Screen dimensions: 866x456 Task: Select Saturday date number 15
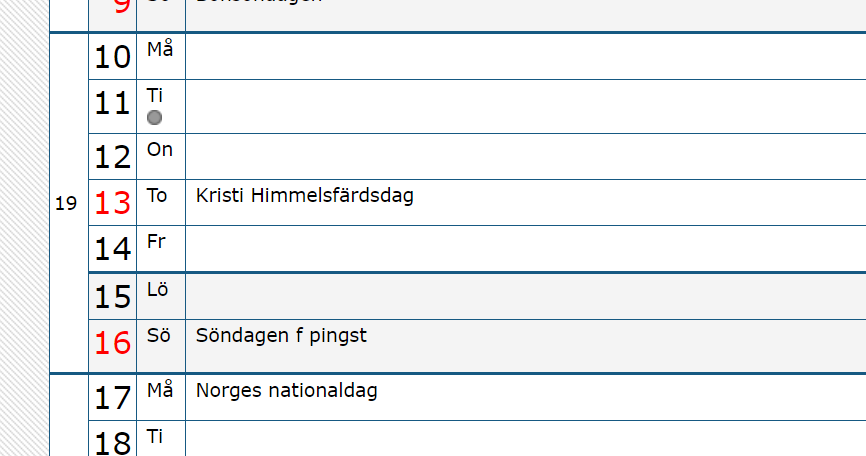pos(113,297)
